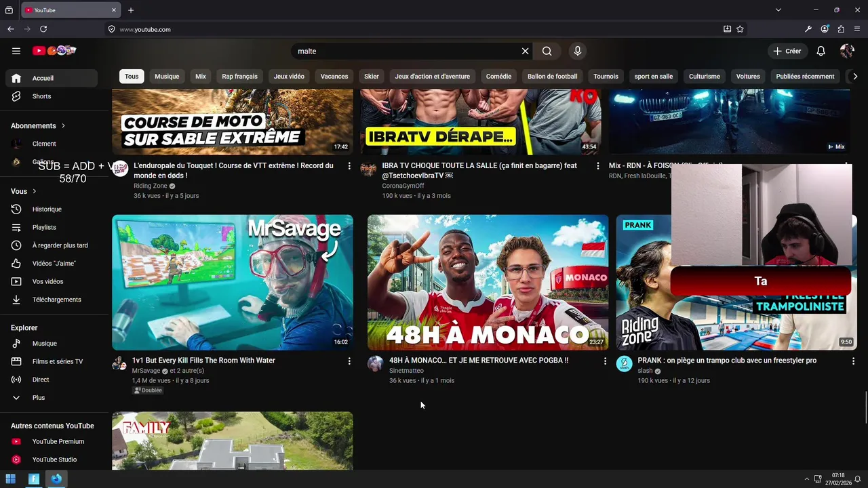The height and width of the screenshot is (488, 868).
Task: Select the Publiées récemment chip
Action: tap(805, 77)
